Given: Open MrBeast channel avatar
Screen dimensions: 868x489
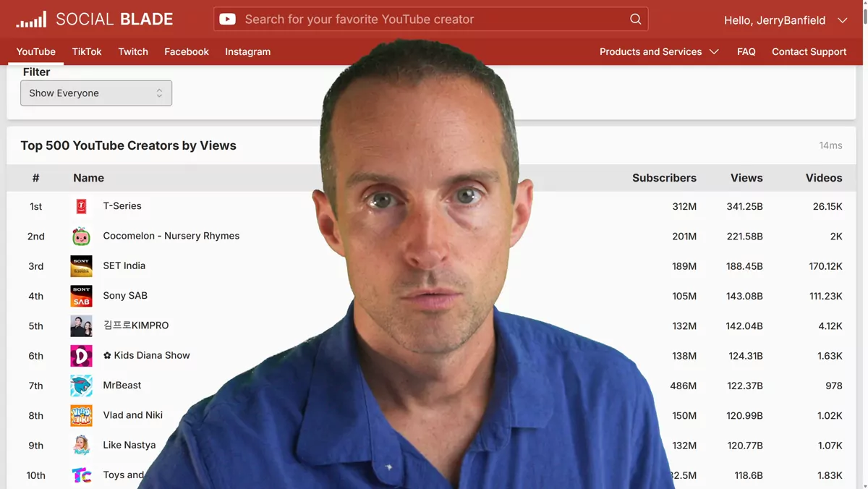Looking at the screenshot, I should pos(81,386).
